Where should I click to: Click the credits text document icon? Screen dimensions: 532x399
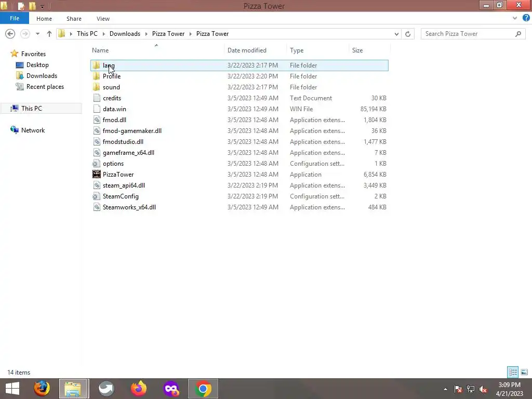pos(97,98)
